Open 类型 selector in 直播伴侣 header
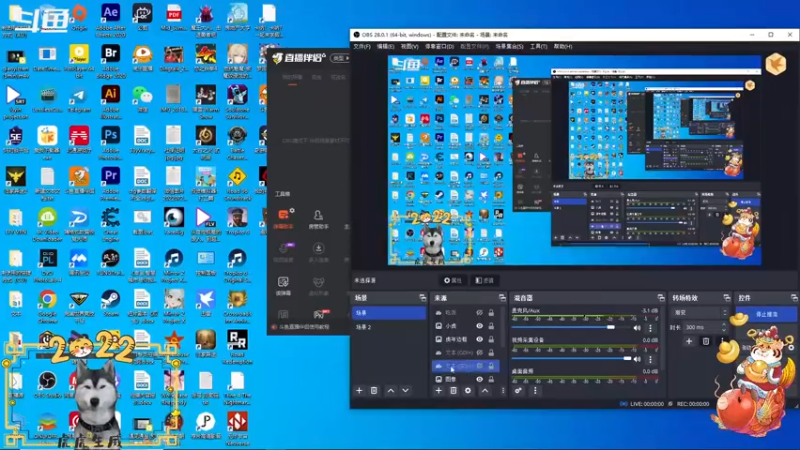The image size is (800, 450). 340,58
